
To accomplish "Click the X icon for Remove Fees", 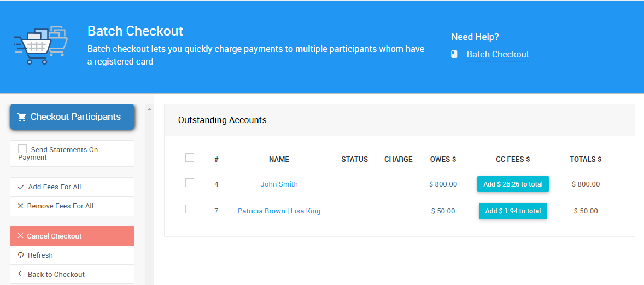I will pos(21,206).
